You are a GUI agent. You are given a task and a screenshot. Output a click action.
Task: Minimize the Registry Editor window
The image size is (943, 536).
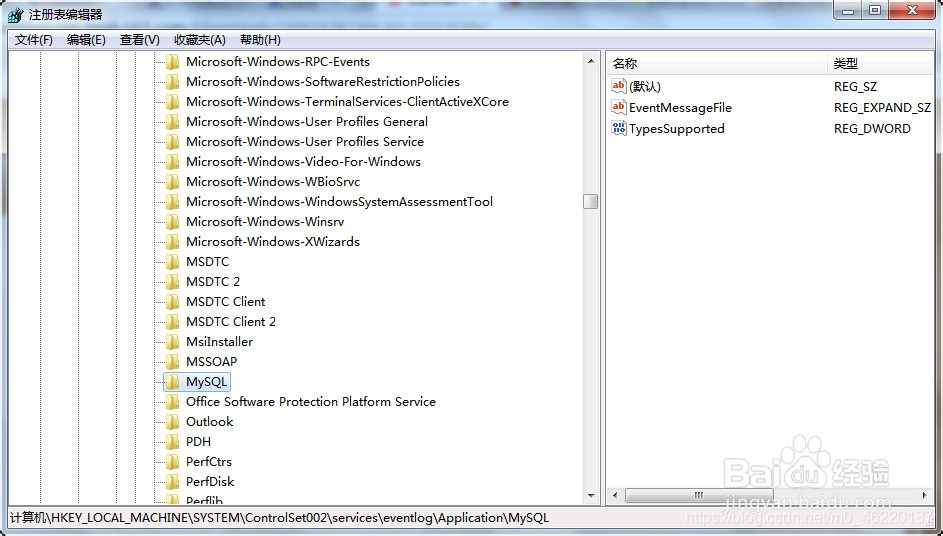pos(848,10)
